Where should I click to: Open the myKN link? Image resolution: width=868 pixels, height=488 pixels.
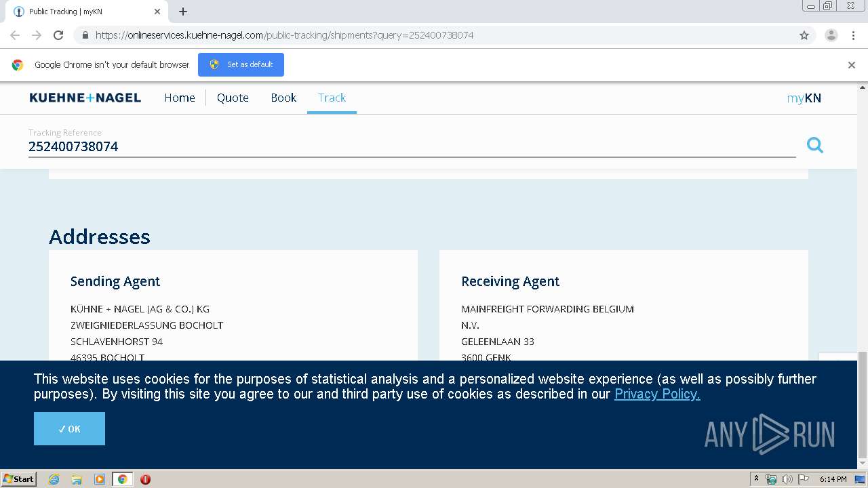click(x=804, y=98)
